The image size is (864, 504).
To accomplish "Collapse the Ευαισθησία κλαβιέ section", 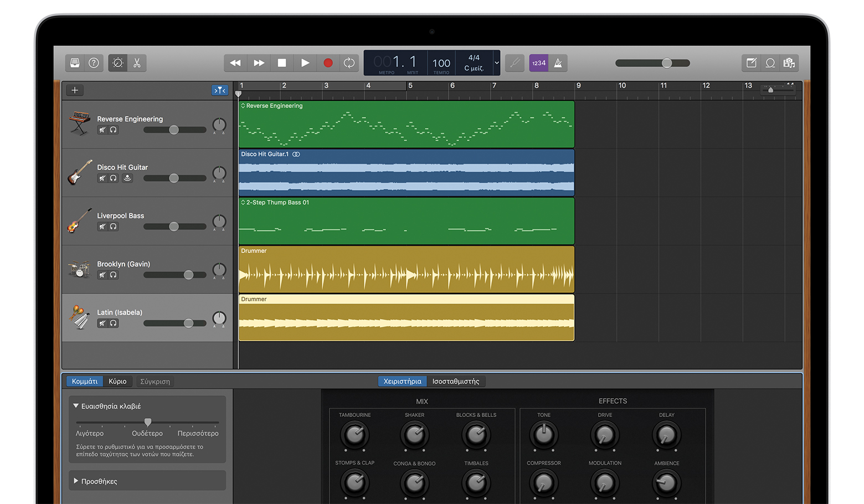I will click(x=76, y=406).
